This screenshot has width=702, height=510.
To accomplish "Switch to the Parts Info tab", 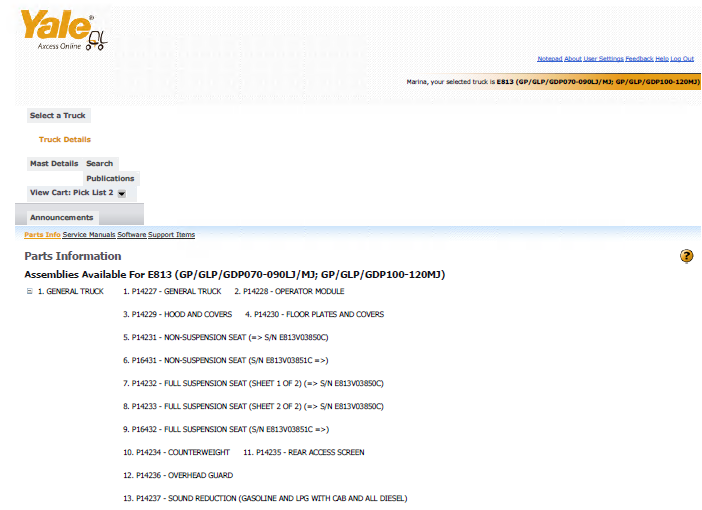I will (x=42, y=235).
